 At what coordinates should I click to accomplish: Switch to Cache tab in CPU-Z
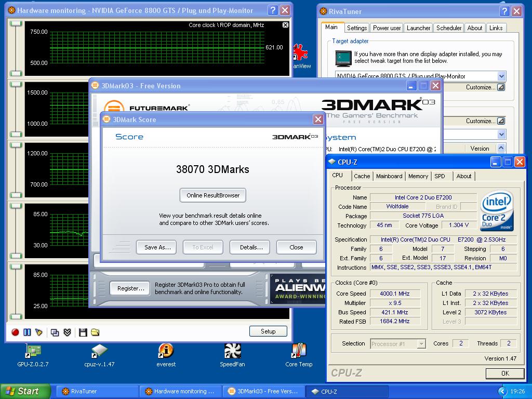click(362, 176)
